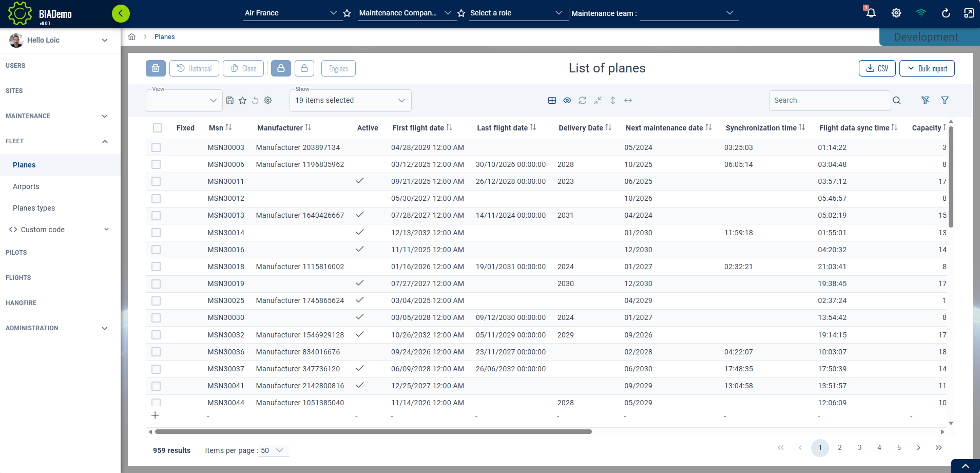The image size is (980, 473).
Task: Tick the select-all header checkbox
Action: coord(158,128)
